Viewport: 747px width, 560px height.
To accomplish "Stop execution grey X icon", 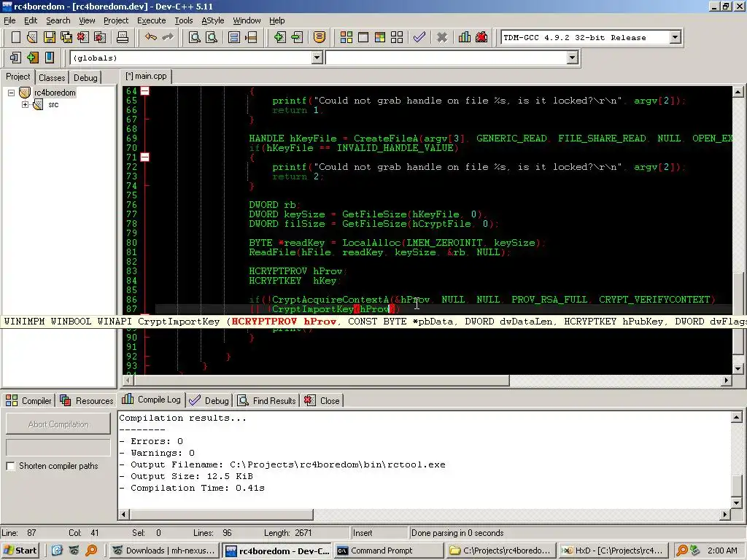I will pyautogui.click(x=441, y=37).
